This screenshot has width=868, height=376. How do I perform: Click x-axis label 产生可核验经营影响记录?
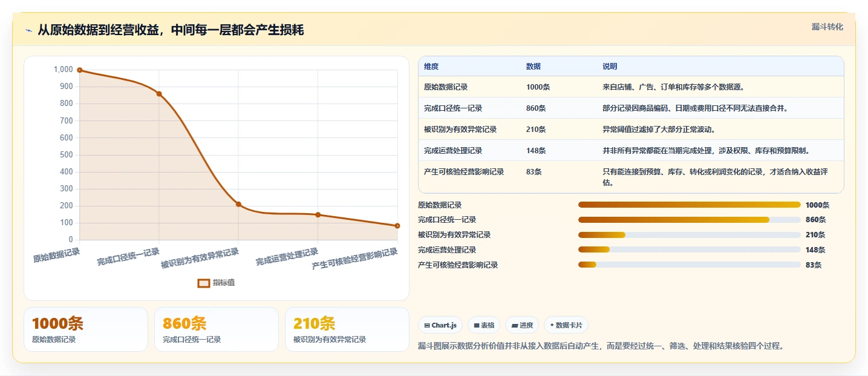point(355,259)
